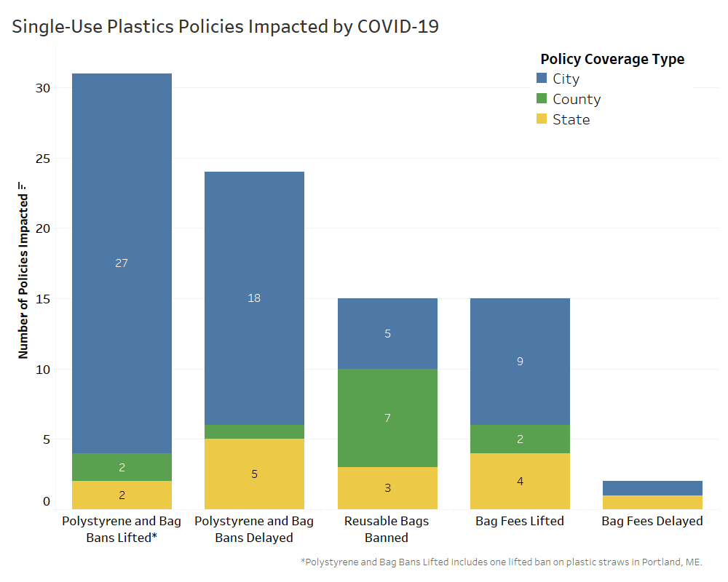
Task: Select the State segment labeled 5
Action: (254, 474)
